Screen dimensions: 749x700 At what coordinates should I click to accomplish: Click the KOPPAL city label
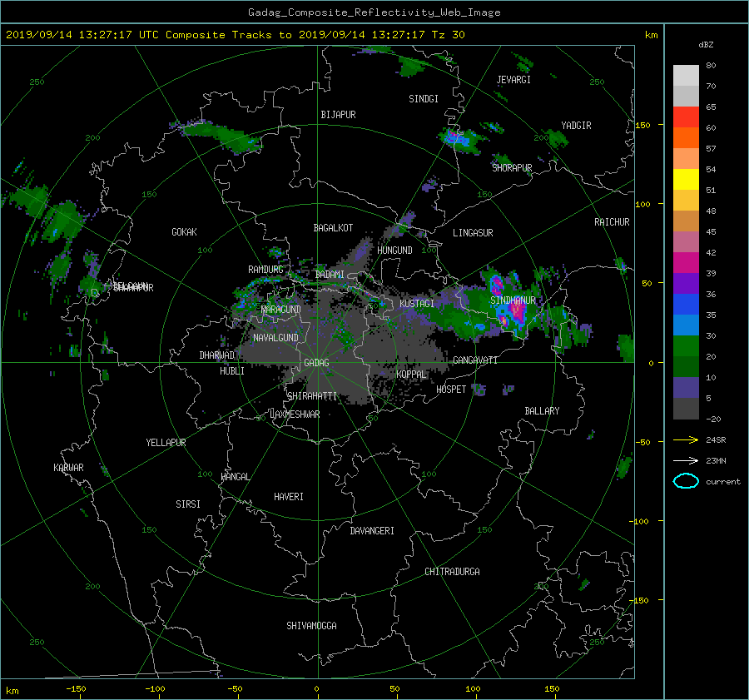point(411,375)
